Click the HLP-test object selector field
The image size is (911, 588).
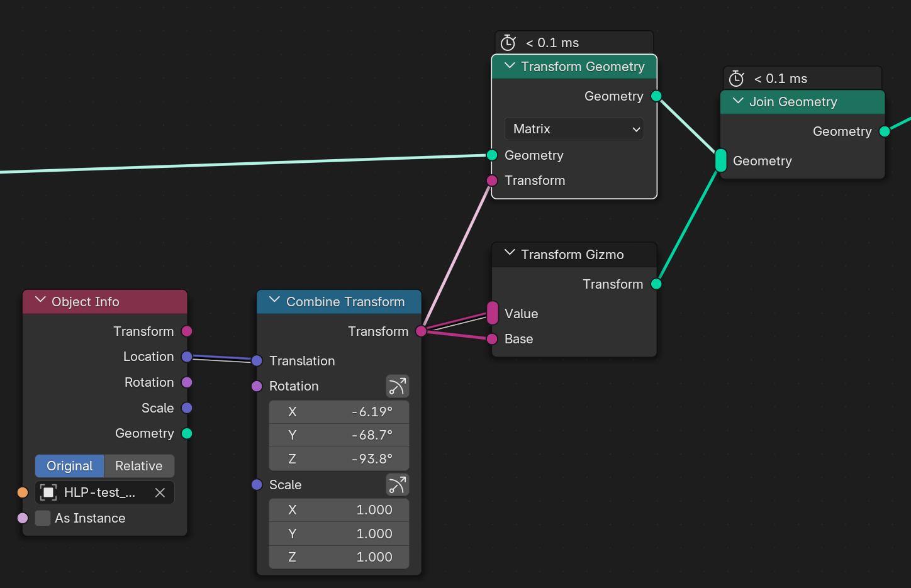[x=104, y=492]
